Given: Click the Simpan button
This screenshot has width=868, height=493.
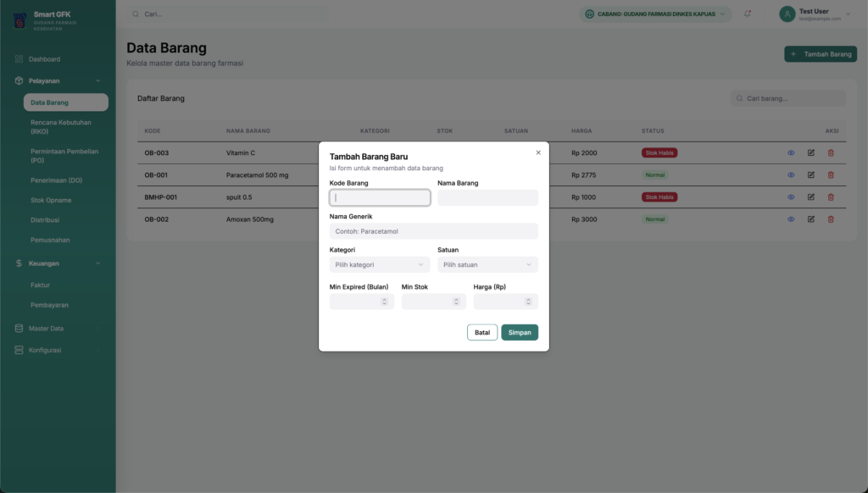Looking at the screenshot, I should [519, 332].
